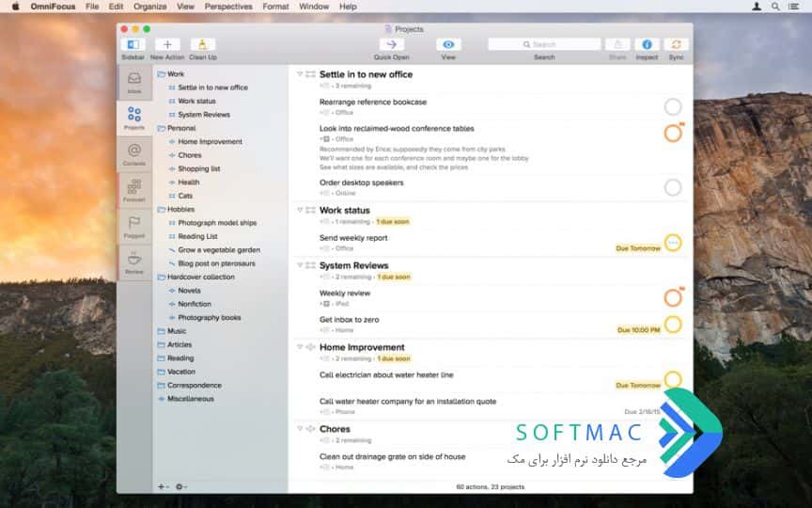Image resolution: width=812 pixels, height=508 pixels.
Task: Open the Help menu
Action: point(348,7)
